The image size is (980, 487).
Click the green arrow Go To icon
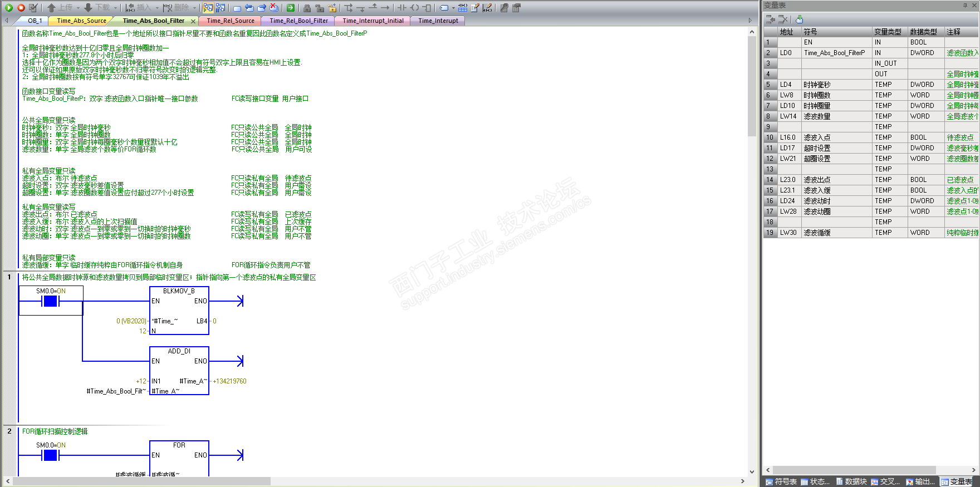(x=291, y=8)
